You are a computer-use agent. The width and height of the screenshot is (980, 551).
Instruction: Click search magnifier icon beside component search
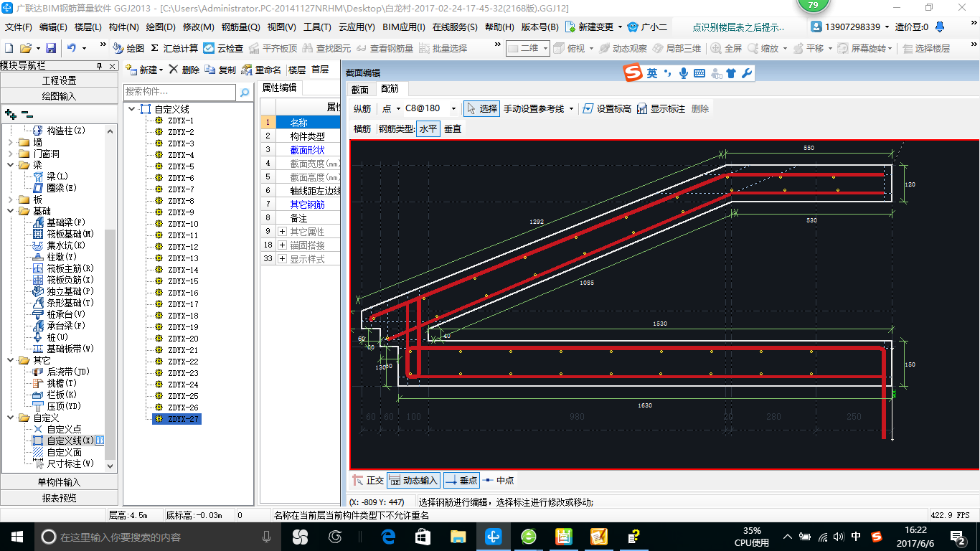(245, 92)
